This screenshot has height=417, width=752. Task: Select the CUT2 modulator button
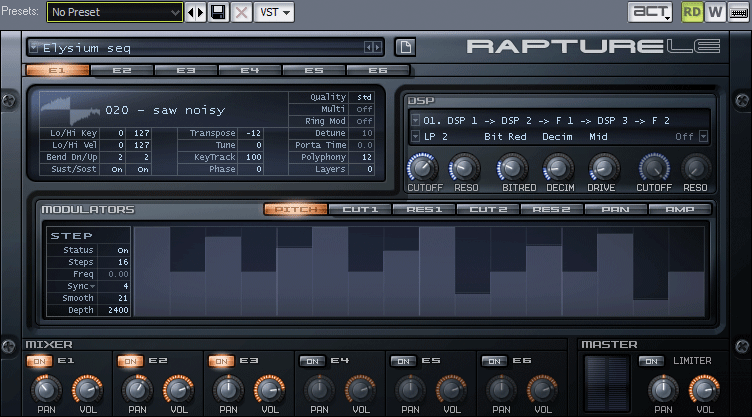pyautogui.click(x=488, y=209)
